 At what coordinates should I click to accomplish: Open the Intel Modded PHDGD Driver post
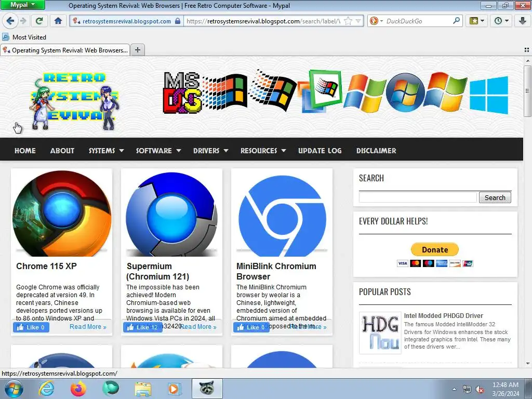point(443,315)
